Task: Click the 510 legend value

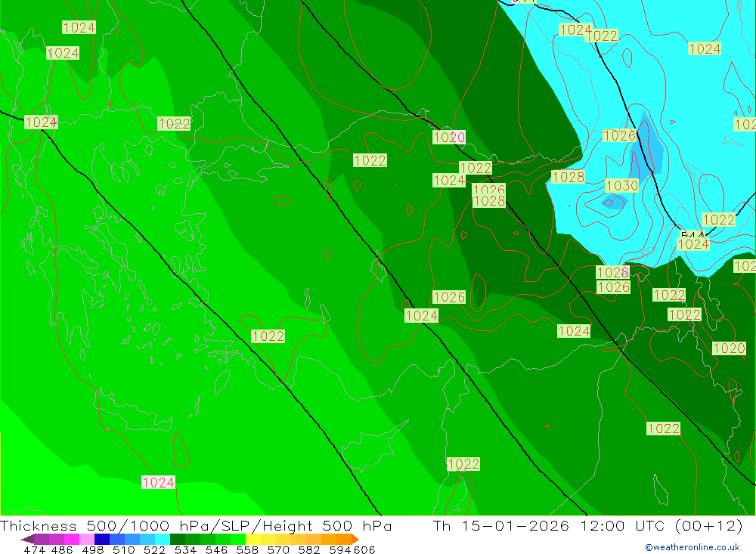Action: [124, 549]
